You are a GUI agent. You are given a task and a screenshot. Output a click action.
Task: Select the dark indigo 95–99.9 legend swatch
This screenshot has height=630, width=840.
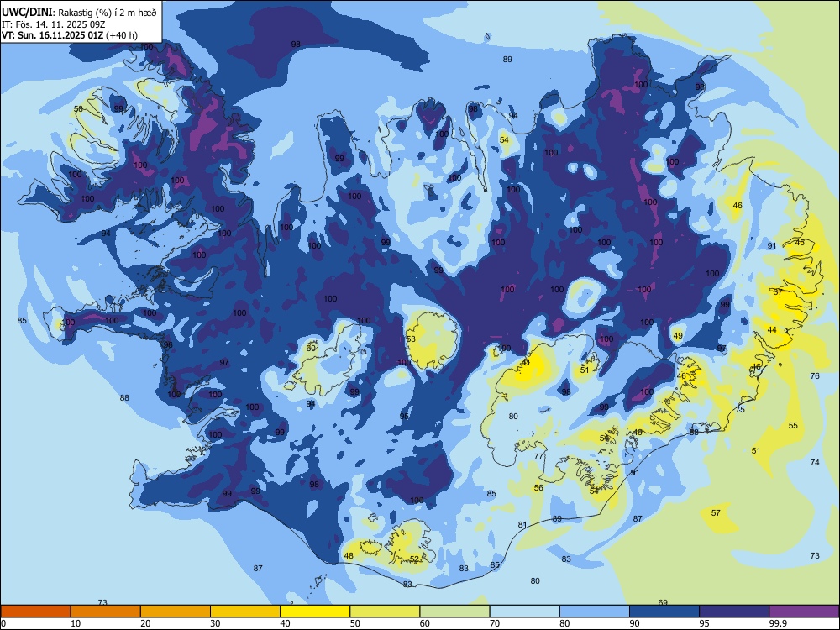click(734, 612)
